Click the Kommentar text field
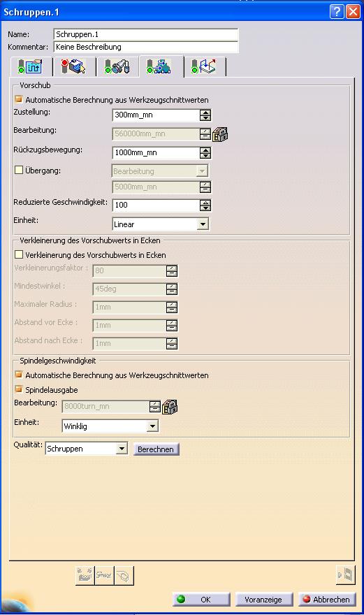Viewport: 364px width, 615px height. pos(146,47)
